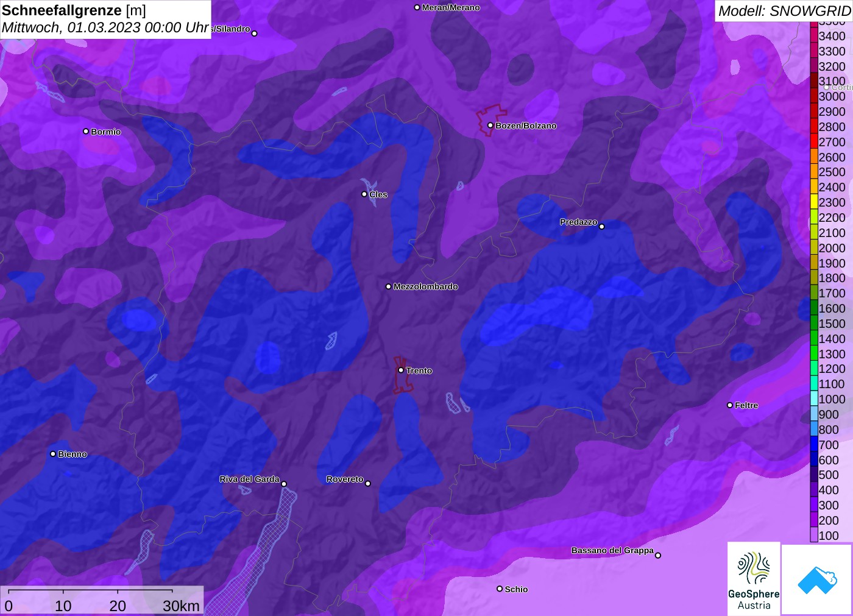This screenshot has width=853, height=616.
Task: Choose the 1500 m green legend swatch
Action: coord(814,324)
